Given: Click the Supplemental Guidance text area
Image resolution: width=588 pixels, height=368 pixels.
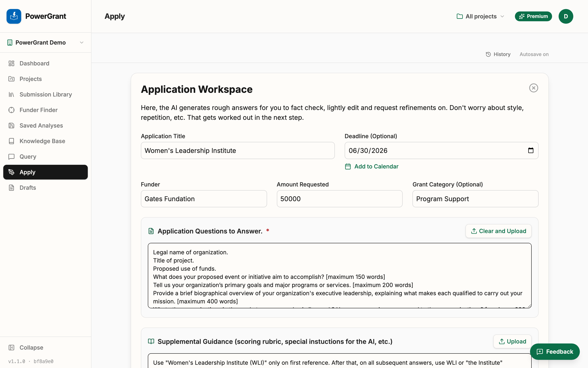Looking at the screenshot, I should [x=340, y=361].
